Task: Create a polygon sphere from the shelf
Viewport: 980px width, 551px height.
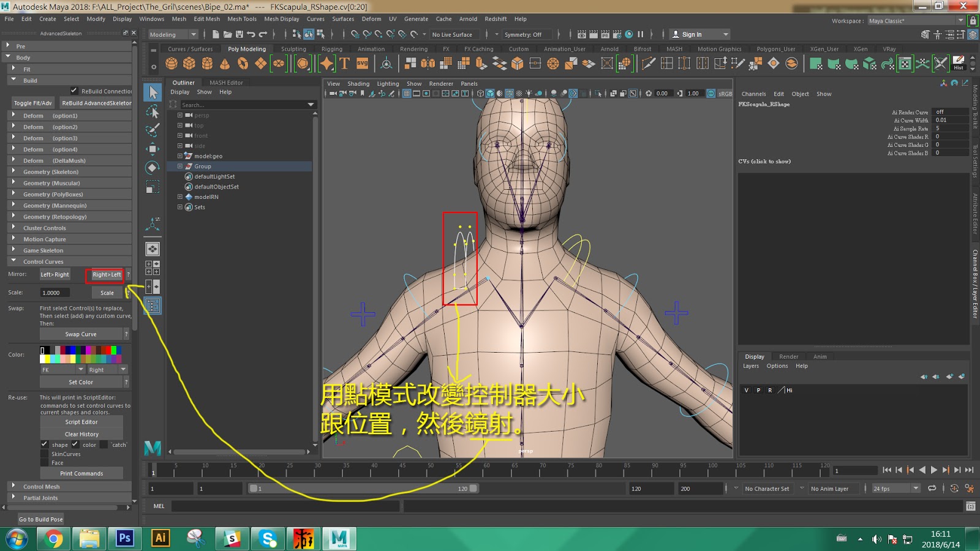Action: click(171, 63)
